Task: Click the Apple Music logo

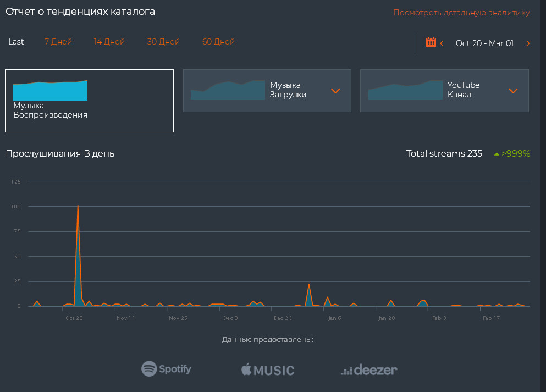Action: (268, 369)
